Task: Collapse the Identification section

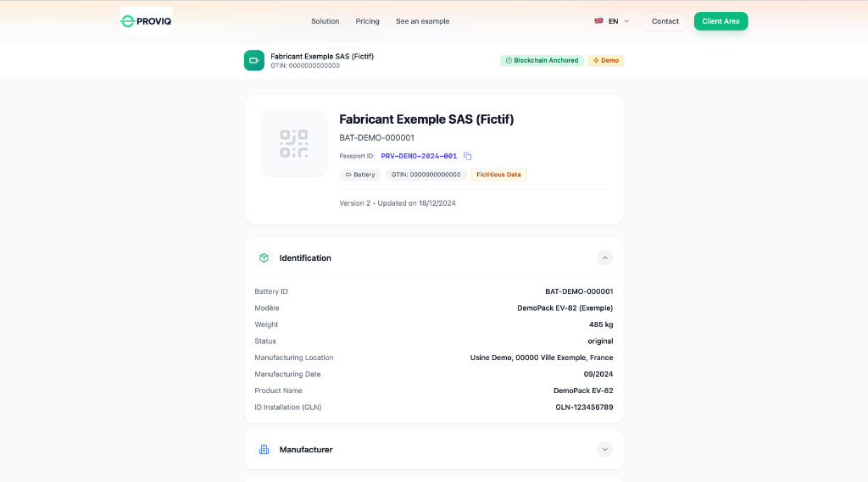Action: [604, 258]
